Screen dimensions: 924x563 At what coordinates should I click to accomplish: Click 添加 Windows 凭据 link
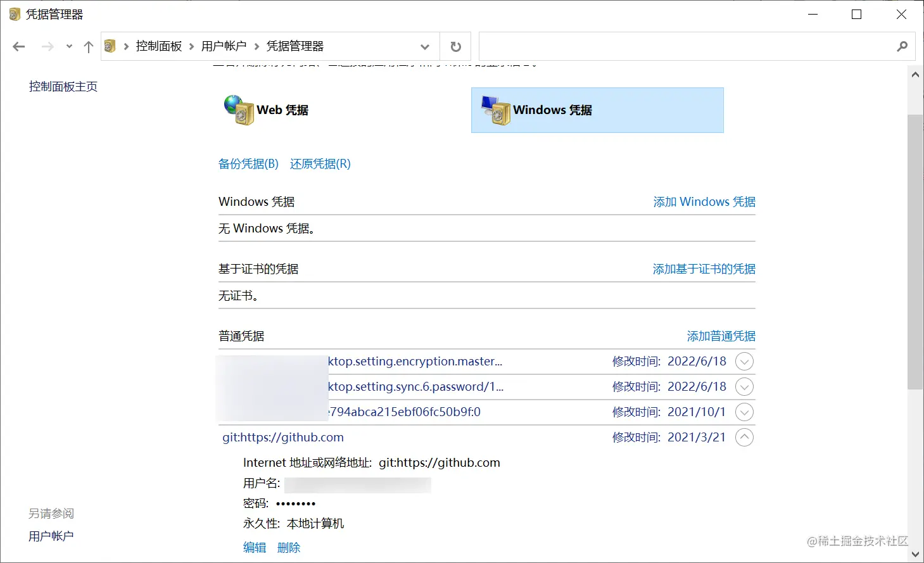pyautogui.click(x=704, y=202)
